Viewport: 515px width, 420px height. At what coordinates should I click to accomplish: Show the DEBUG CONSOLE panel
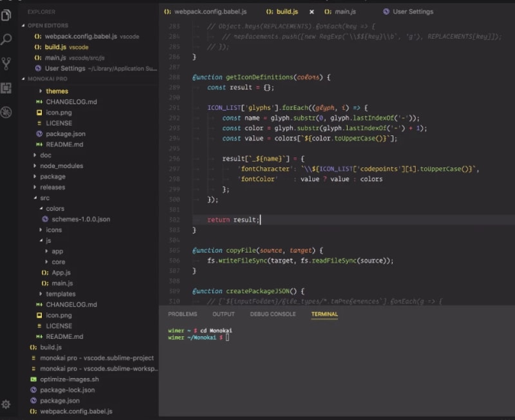273,314
